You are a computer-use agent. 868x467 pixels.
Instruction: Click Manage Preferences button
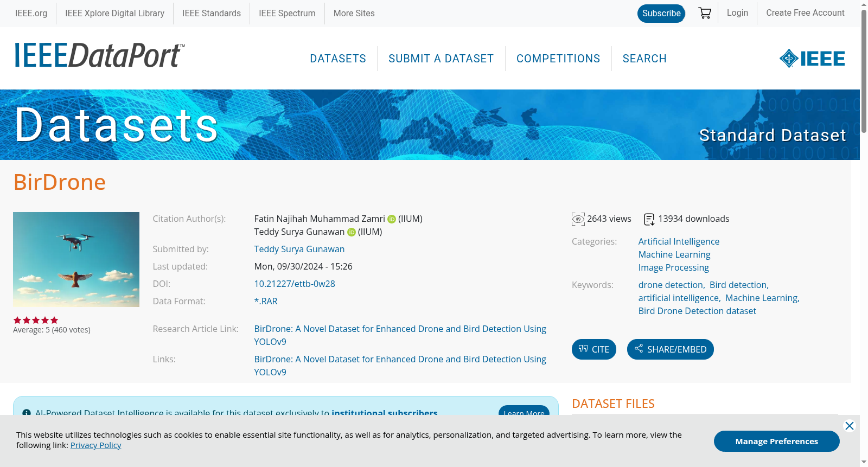[777, 441]
